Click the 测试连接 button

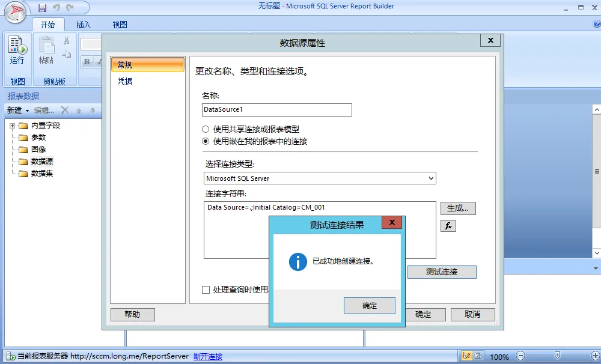[442, 272]
